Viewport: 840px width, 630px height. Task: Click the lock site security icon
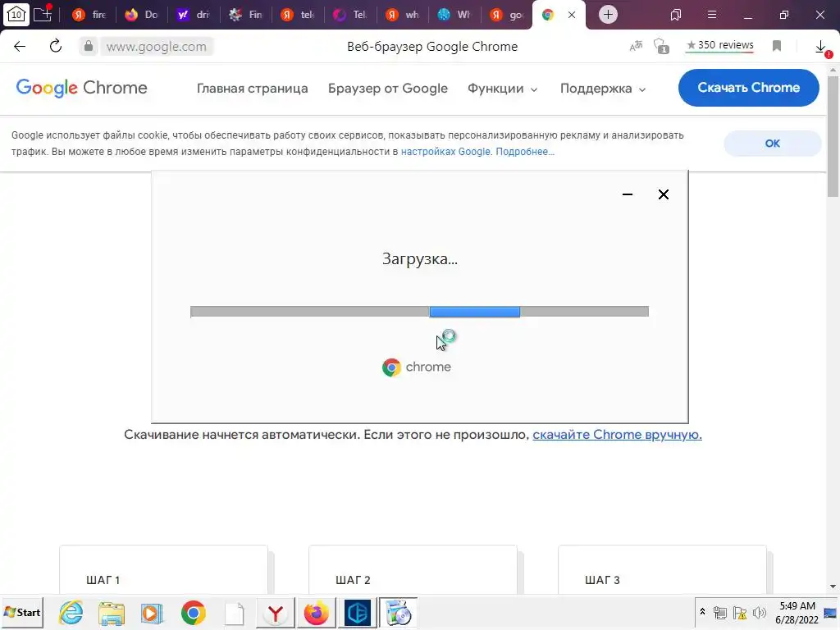pos(89,46)
